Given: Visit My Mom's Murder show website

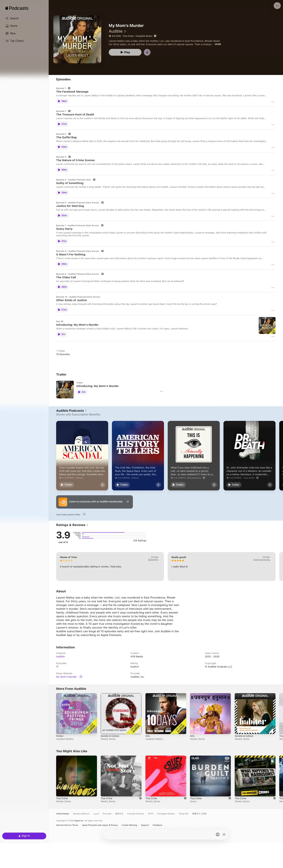Looking at the screenshot, I should (x=69, y=677).
